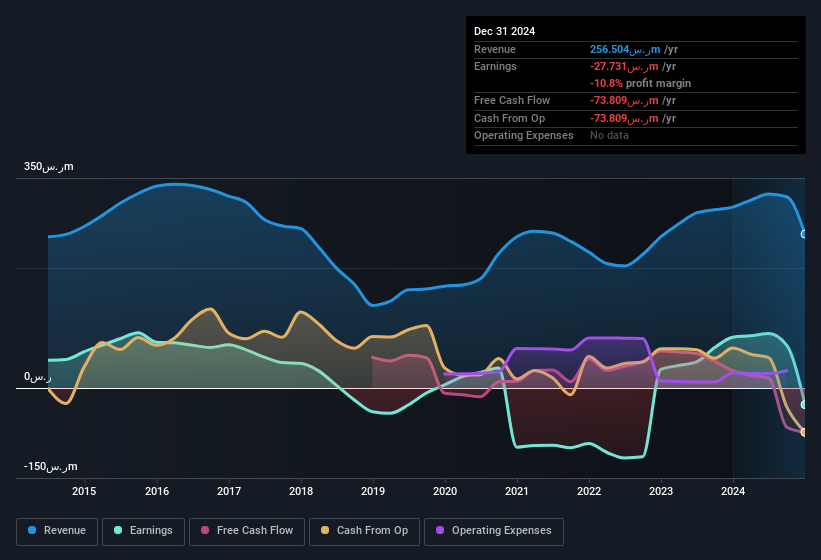Viewport: 821px width, 560px height.
Task: Click the Dec 31 2024 tooltip date
Action: [x=504, y=31]
